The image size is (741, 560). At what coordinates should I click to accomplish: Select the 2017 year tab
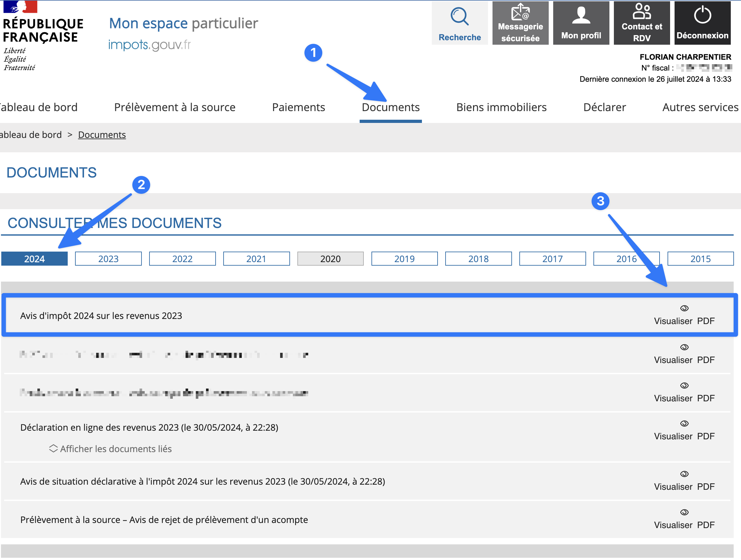(x=553, y=259)
